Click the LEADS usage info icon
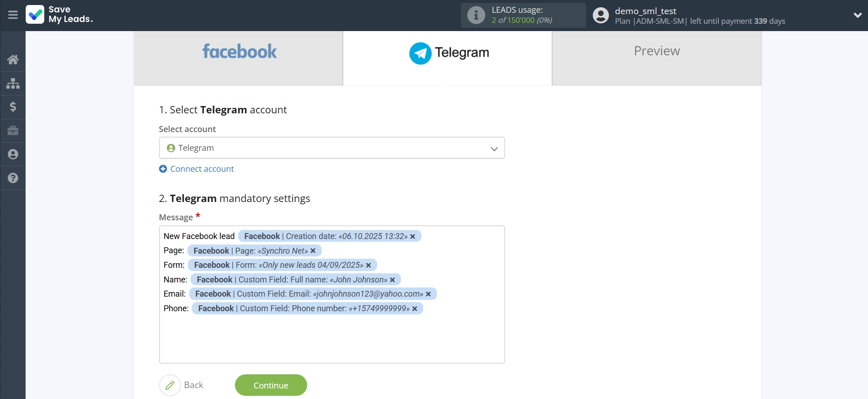Screen dimensions: 868x399 (x=476, y=15)
